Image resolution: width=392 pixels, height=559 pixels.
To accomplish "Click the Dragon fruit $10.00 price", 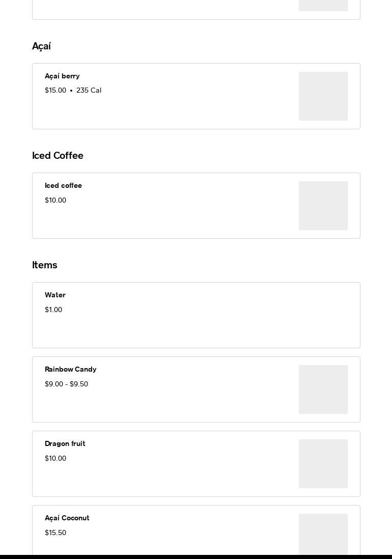I will [x=55, y=459].
